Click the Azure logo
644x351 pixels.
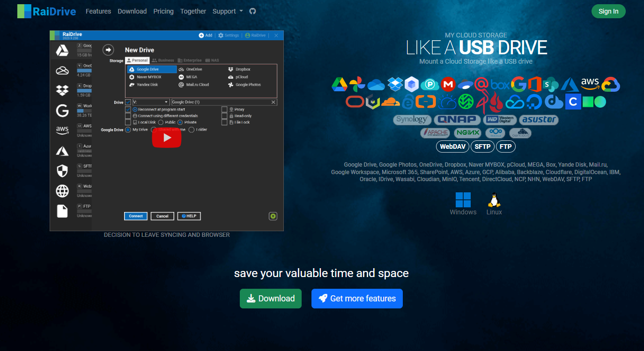tap(570, 85)
